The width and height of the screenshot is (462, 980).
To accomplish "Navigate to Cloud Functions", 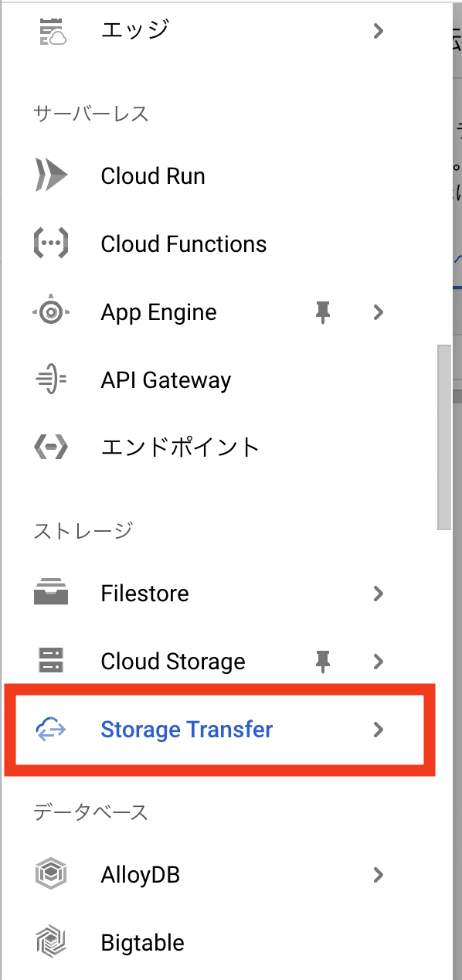I will [183, 243].
